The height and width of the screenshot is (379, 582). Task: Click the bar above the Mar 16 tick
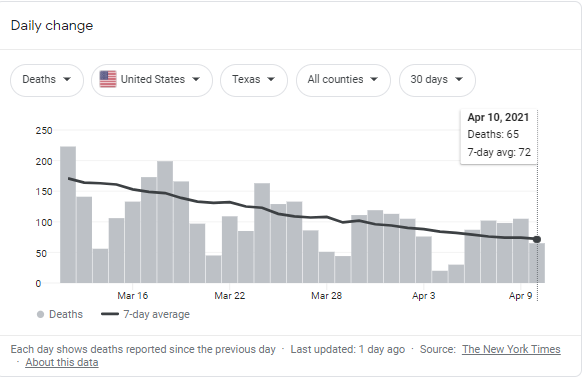pos(133,242)
